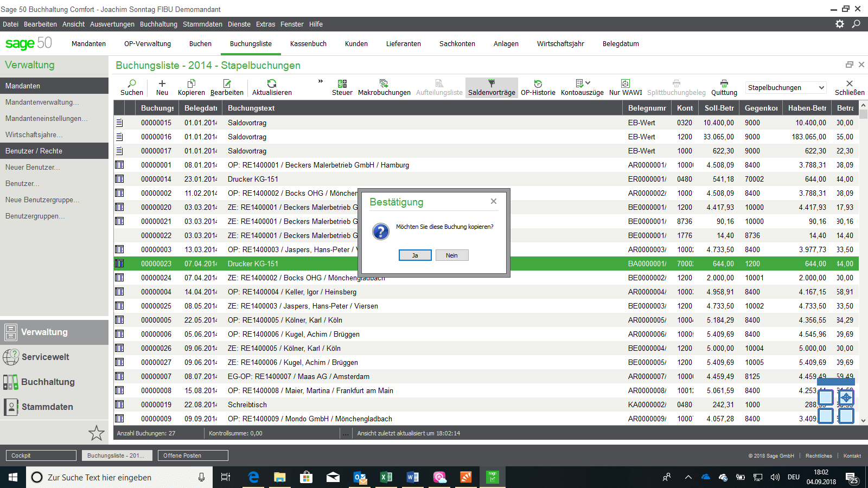This screenshot has width=868, height=488.
Task: Expand the Kontoauszüge dropdown arrow
Action: [x=588, y=83]
